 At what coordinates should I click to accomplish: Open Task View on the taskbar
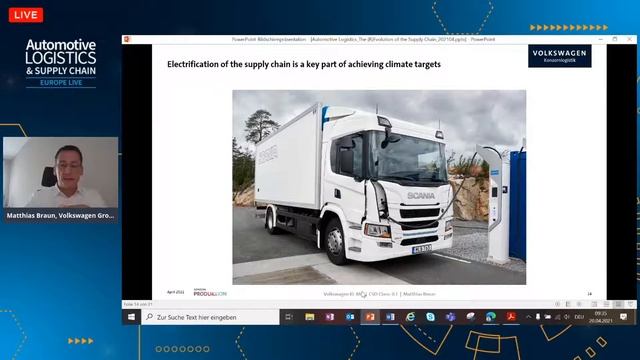tap(289, 317)
